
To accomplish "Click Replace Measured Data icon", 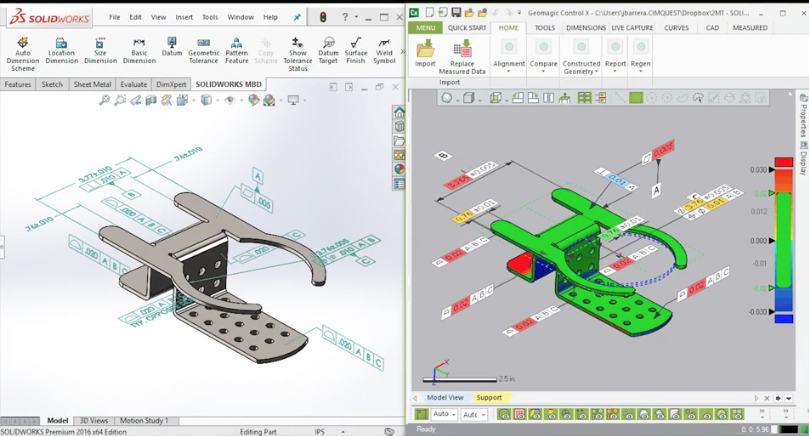I will pos(462,50).
